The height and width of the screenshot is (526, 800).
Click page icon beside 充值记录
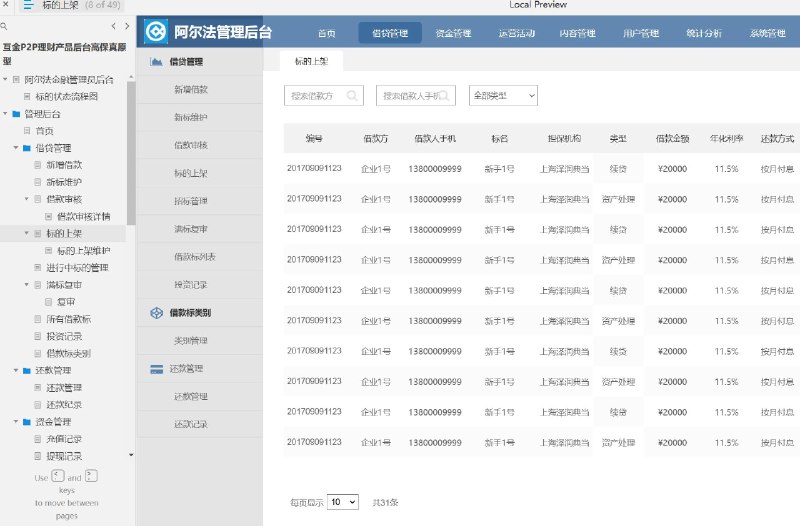(38, 439)
